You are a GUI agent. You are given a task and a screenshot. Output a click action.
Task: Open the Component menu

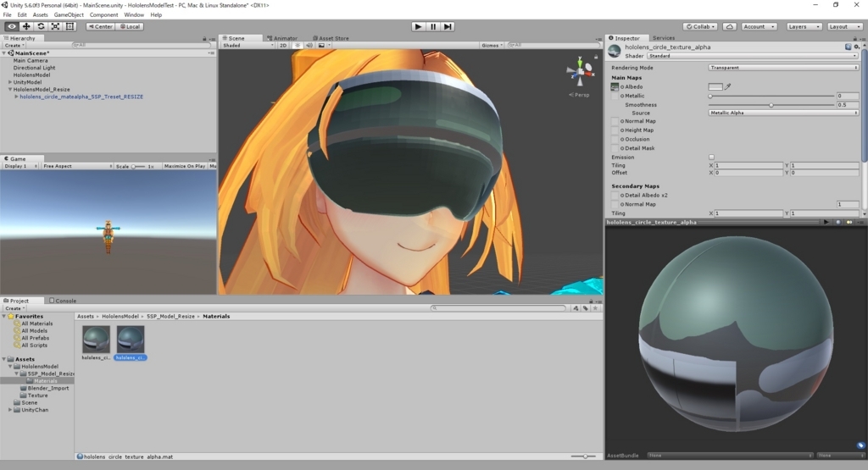(x=103, y=15)
